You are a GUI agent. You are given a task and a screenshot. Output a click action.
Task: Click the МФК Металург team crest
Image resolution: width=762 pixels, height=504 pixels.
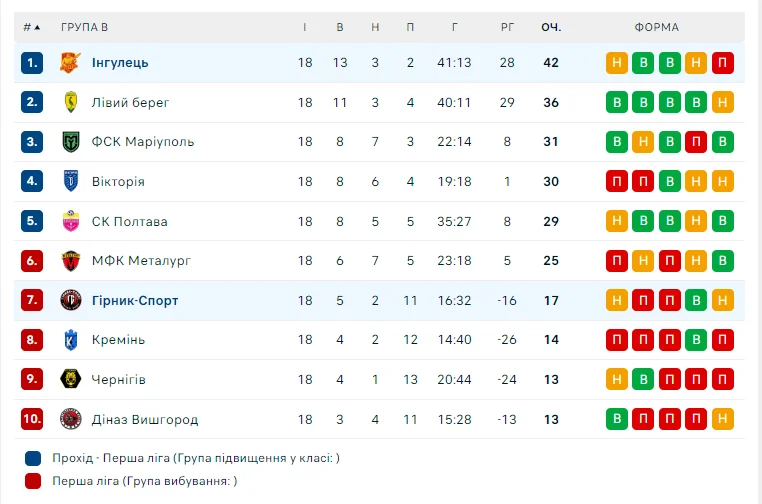(x=71, y=261)
